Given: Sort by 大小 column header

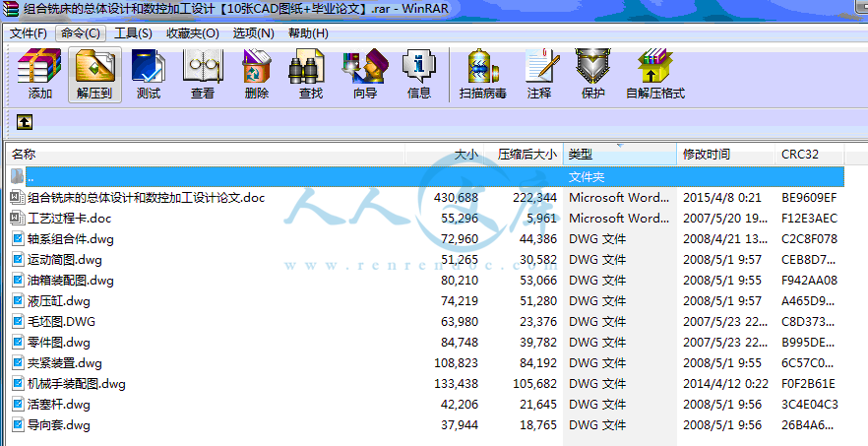Looking at the screenshot, I should [x=445, y=154].
